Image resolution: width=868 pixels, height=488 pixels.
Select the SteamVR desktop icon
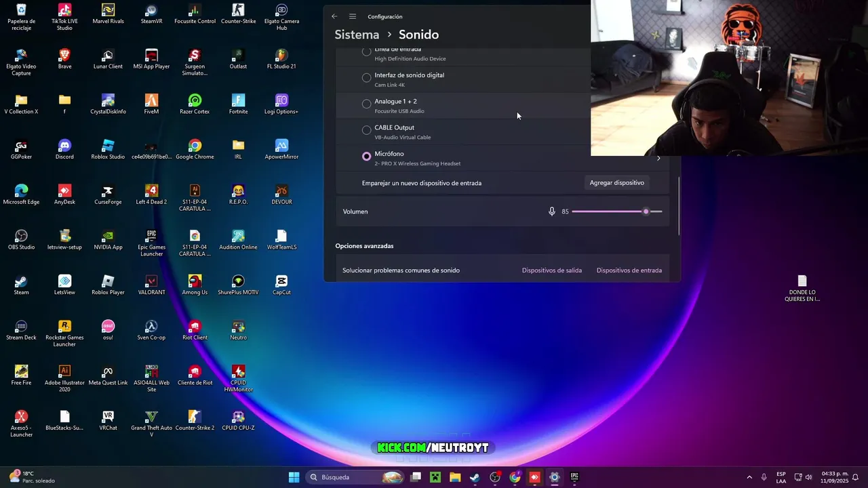click(x=151, y=14)
